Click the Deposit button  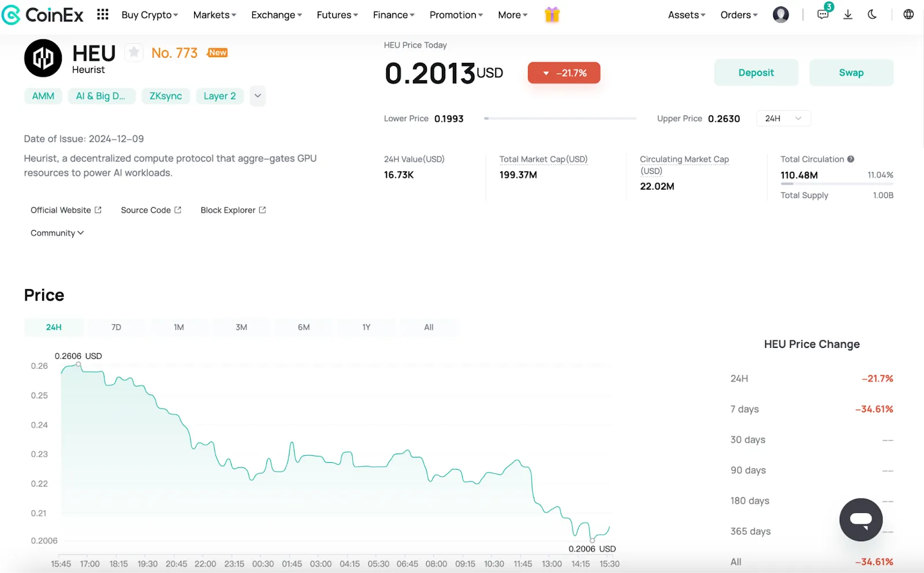click(756, 73)
